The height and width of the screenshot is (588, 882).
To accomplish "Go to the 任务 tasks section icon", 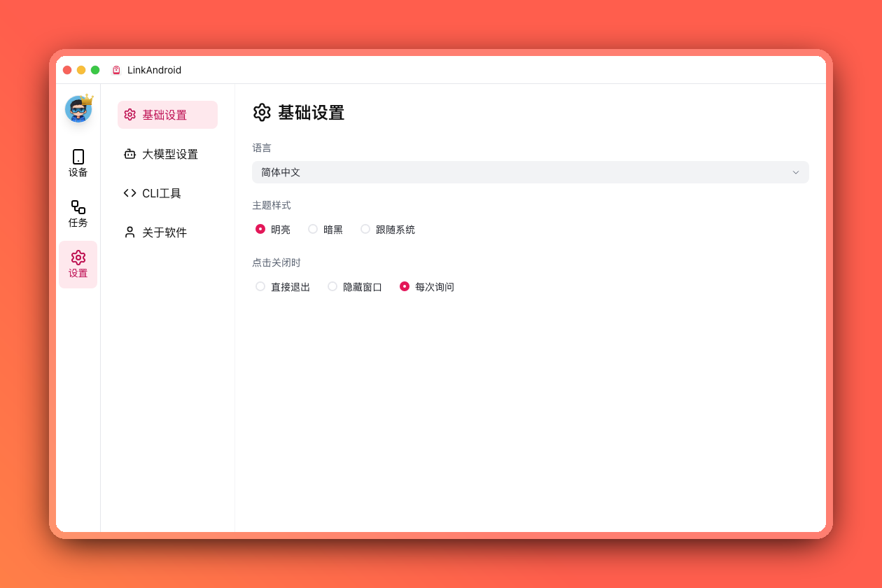I will tap(78, 207).
